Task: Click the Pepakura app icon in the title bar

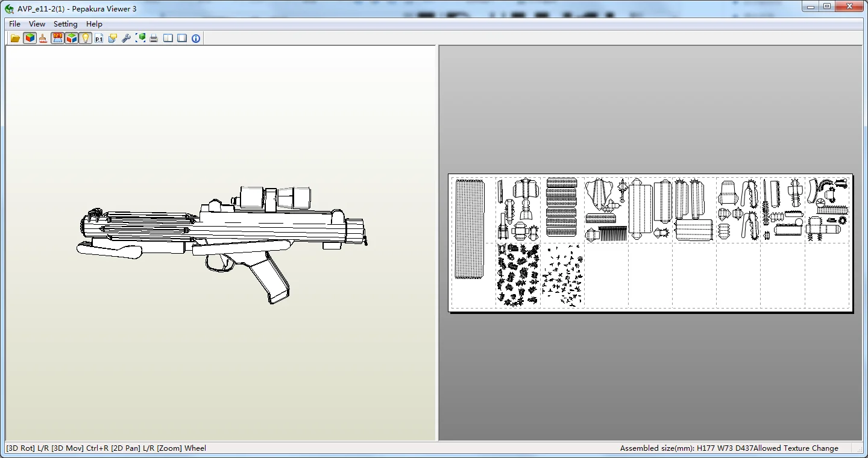Action: (x=10, y=9)
